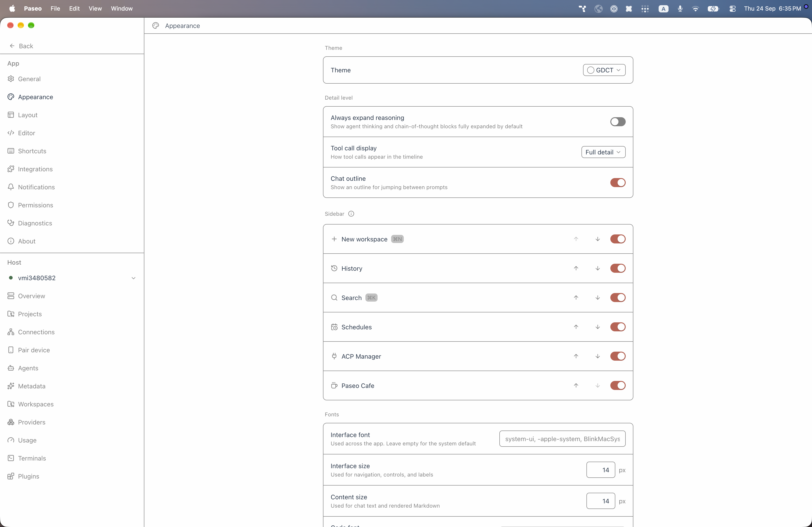This screenshot has height=527, width=812.
Task: Open the Window menu
Action: pyautogui.click(x=122, y=9)
